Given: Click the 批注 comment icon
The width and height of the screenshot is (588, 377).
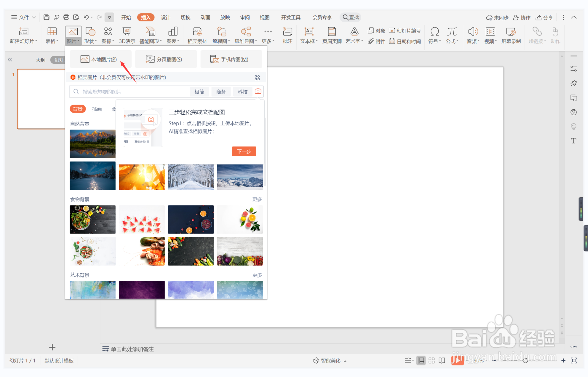Looking at the screenshot, I should (x=287, y=35).
